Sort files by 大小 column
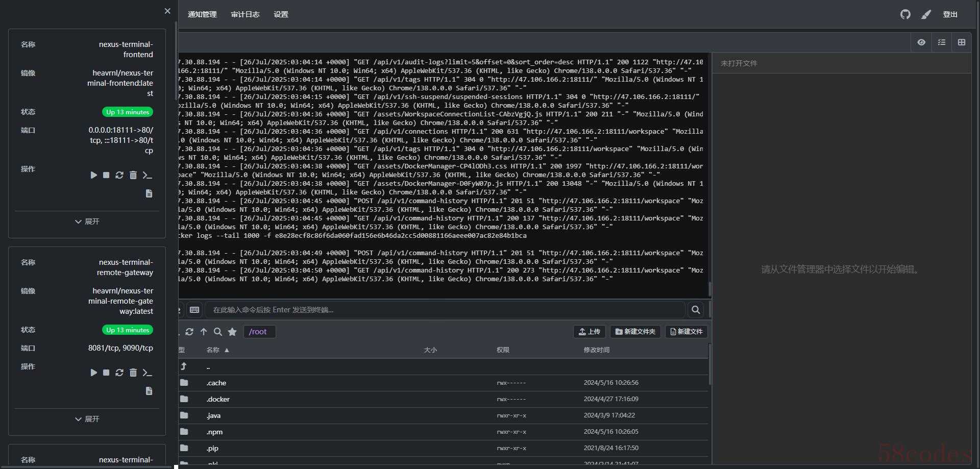The width and height of the screenshot is (980, 469). pyautogui.click(x=430, y=350)
